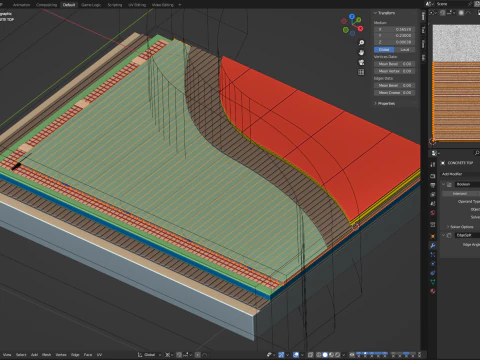Viewport: 480px width, 360px height.
Task: Click the Median Y value field
Action: click(x=394, y=36)
